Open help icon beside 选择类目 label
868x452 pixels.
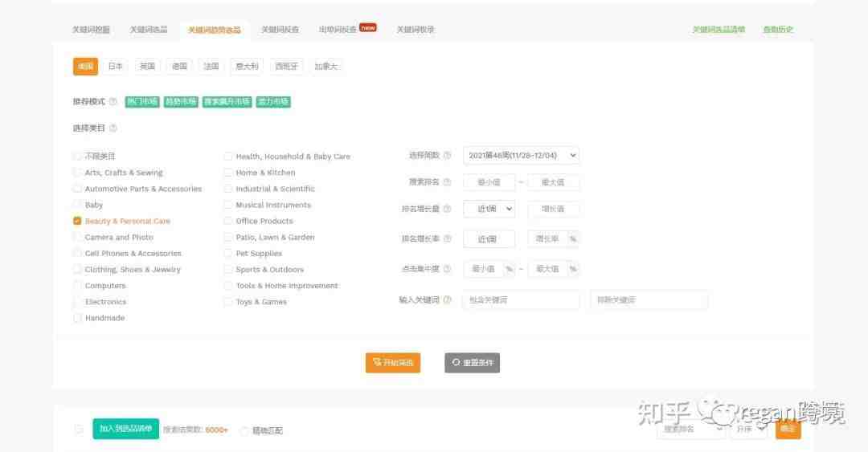pos(113,128)
